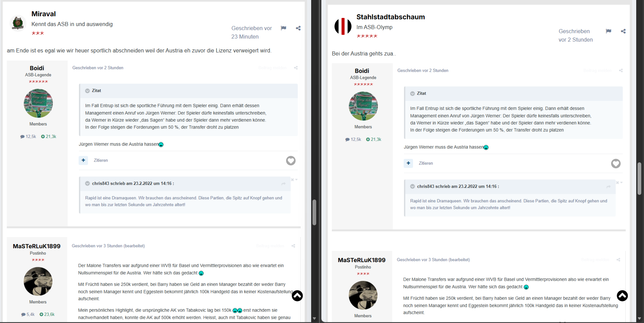Collapse the chris843 quote in the left pane
This screenshot has height=323, width=644.
[x=87, y=183]
